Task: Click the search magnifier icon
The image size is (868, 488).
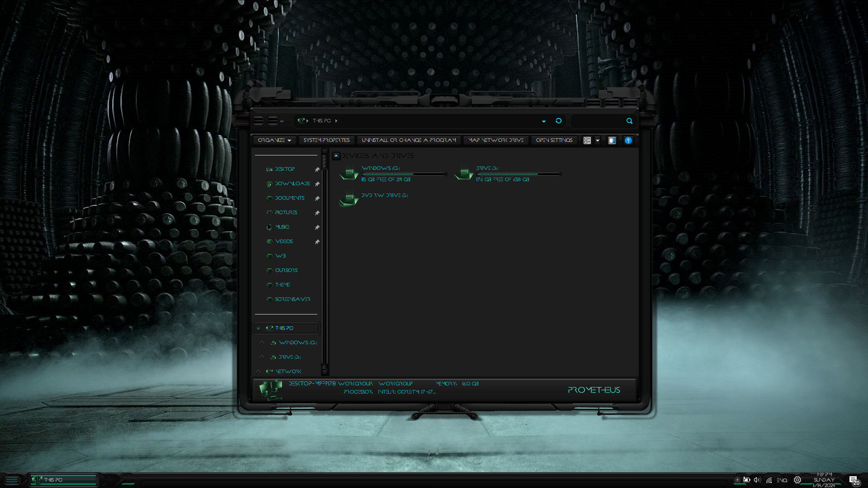Action: click(629, 121)
